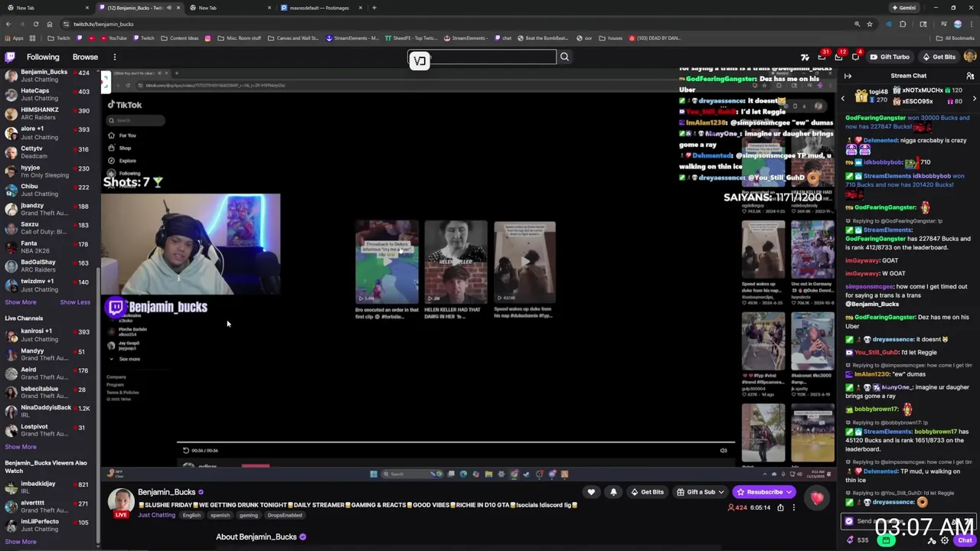Open the Browse tab

tap(85, 57)
